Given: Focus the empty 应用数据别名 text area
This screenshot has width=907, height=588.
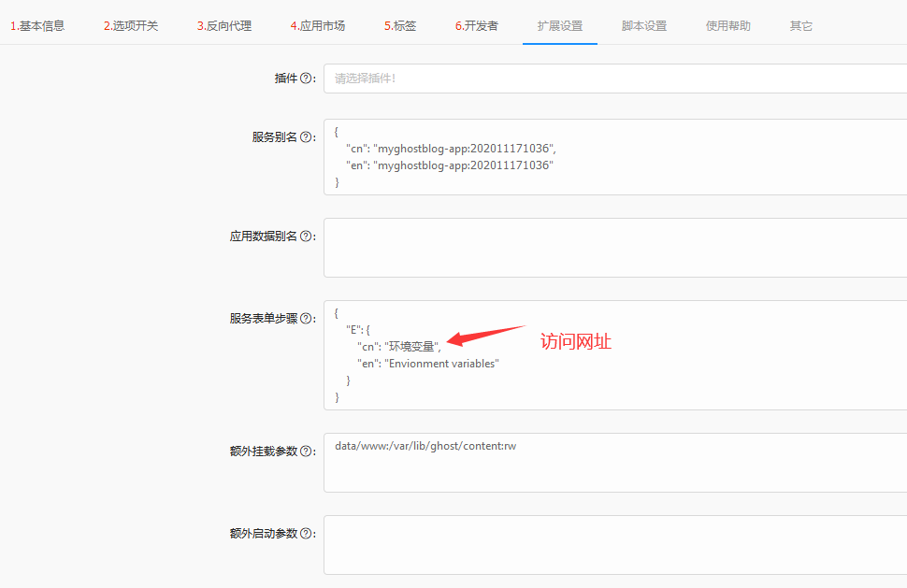Looking at the screenshot, I should pos(614,248).
